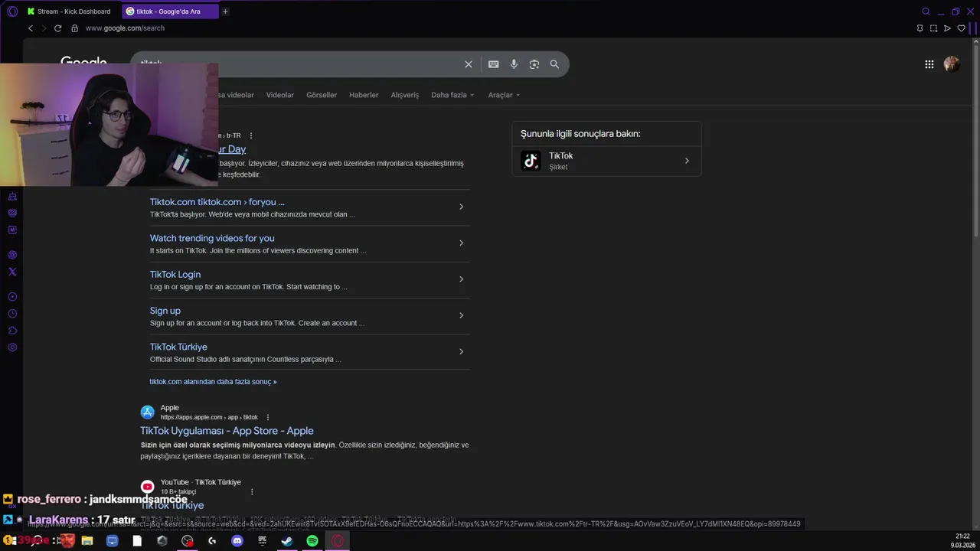Viewport: 980px width, 551px height.
Task: Bookmark the page with the heart icon
Action: coord(962,28)
